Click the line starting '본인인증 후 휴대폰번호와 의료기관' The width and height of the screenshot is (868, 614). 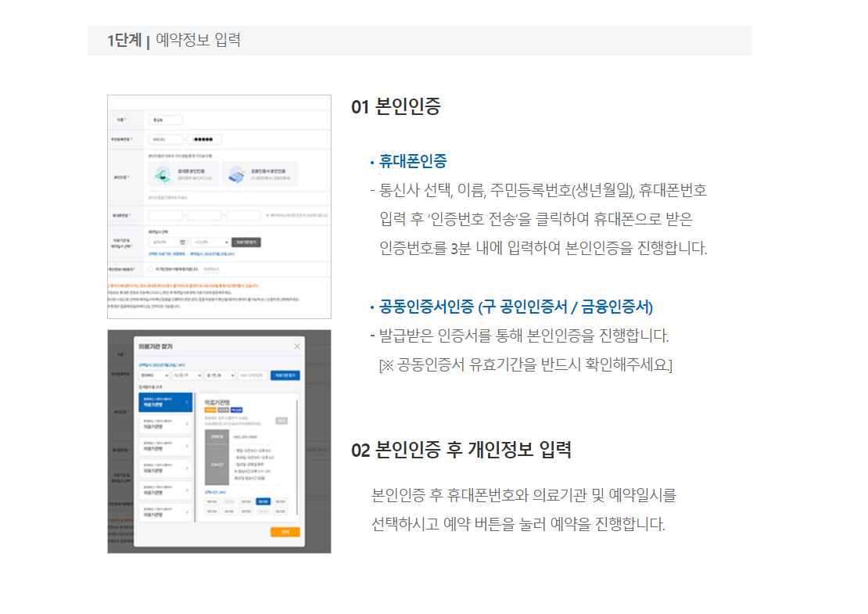coord(524,495)
